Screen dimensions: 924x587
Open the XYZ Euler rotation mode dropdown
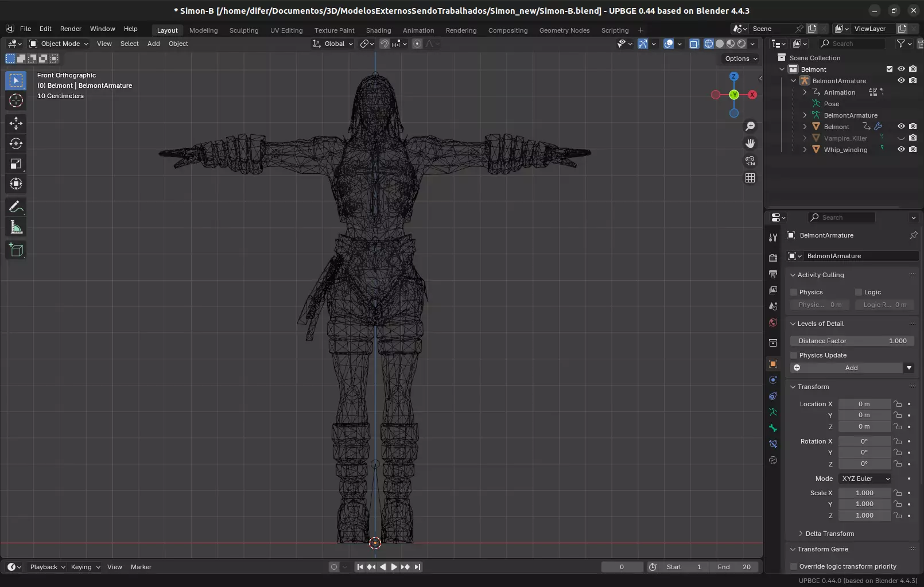[865, 479]
